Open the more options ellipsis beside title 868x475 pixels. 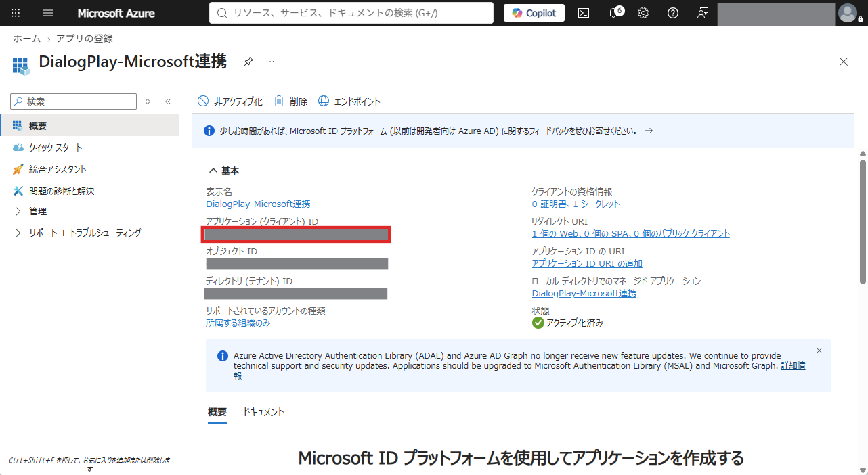(270, 62)
